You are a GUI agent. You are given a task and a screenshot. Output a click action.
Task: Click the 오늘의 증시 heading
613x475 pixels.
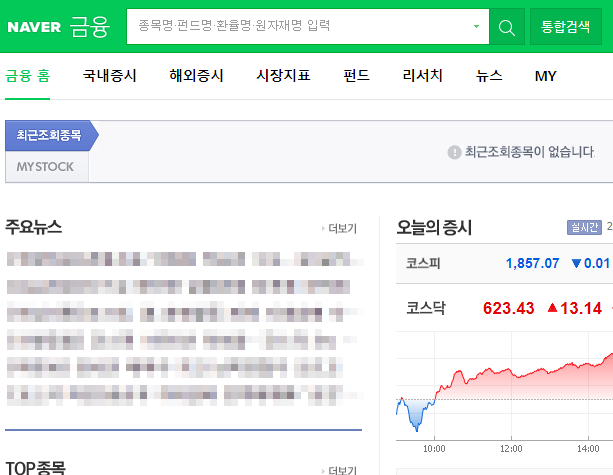tap(434, 227)
